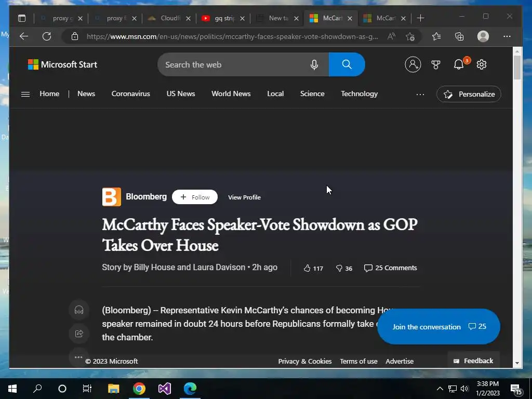
Task: Click the scrollbar down arrow
Action: (x=517, y=363)
